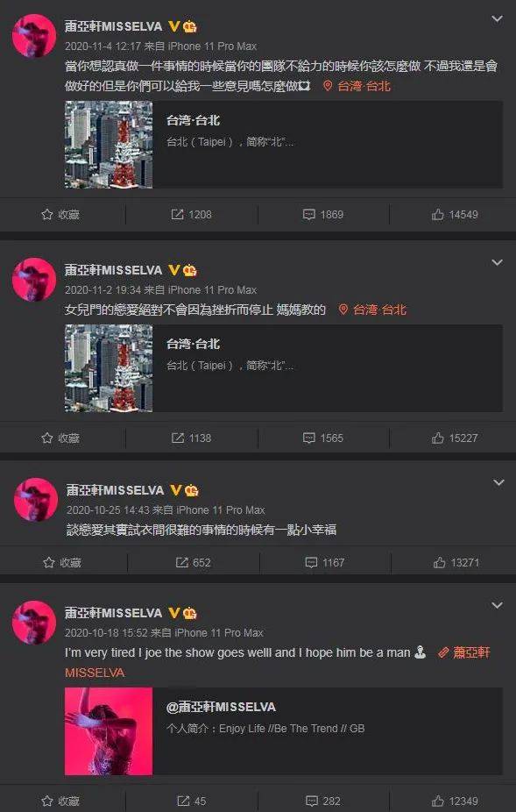The image size is (516, 812).
Task: Favorite the 2020-11-2 post with star icon
Action: 60,438
